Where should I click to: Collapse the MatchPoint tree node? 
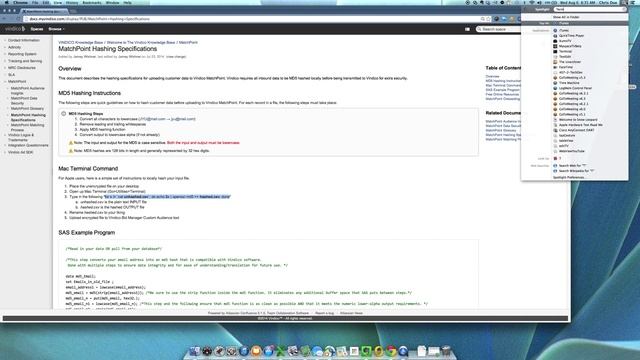[x=5, y=82]
